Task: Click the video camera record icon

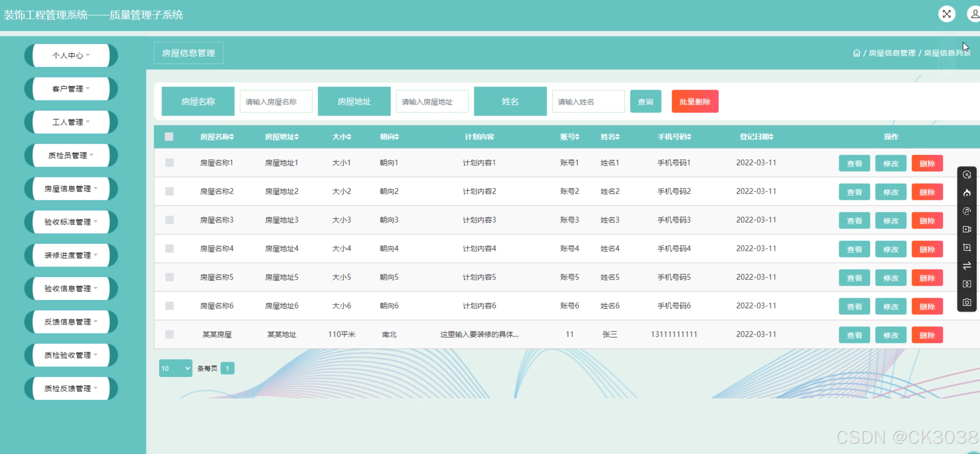Action: (966, 229)
